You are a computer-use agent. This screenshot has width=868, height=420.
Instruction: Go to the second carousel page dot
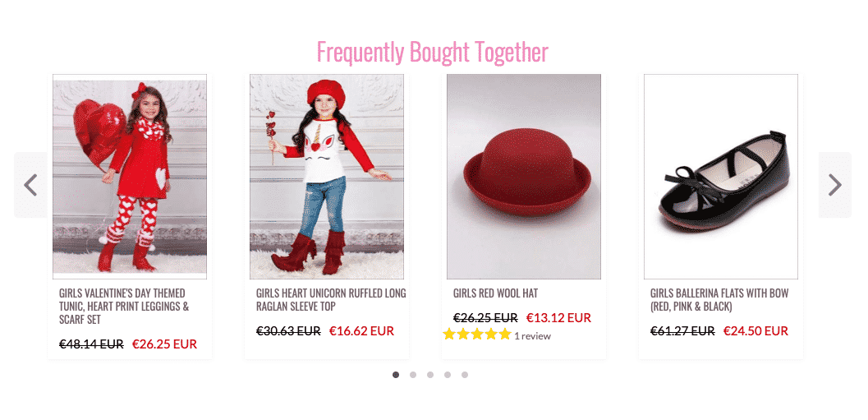tap(413, 375)
